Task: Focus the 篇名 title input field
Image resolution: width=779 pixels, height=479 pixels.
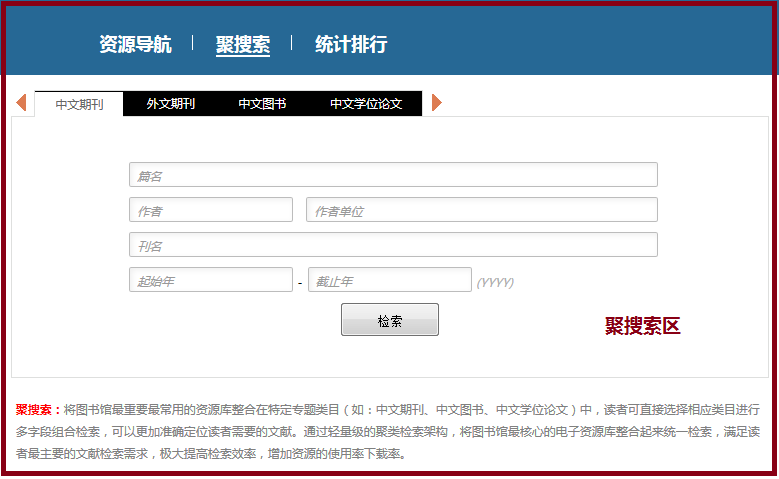Action: (x=393, y=175)
